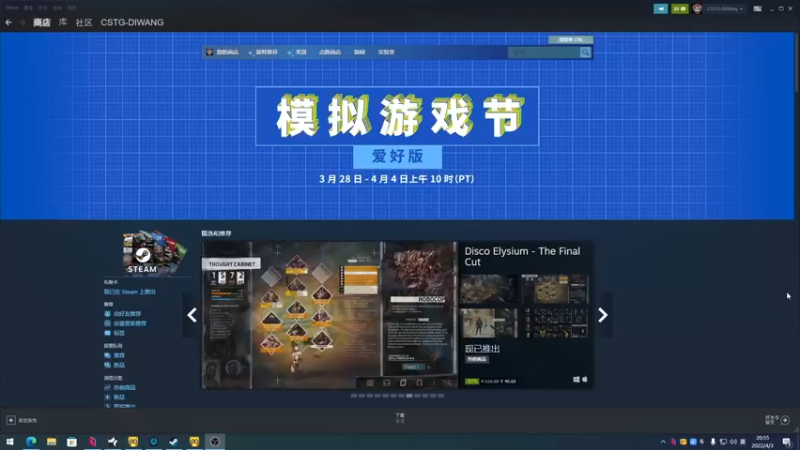Open the Windows Start menu
800x450 pixels.
tap(10, 442)
